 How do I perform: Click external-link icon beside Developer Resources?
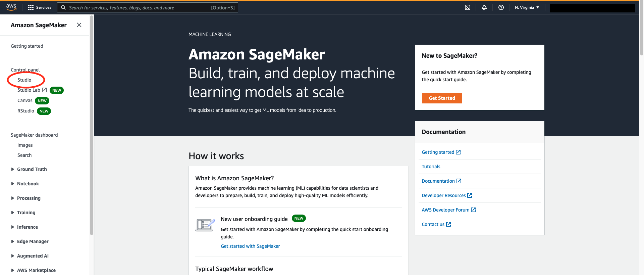coord(470,195)
